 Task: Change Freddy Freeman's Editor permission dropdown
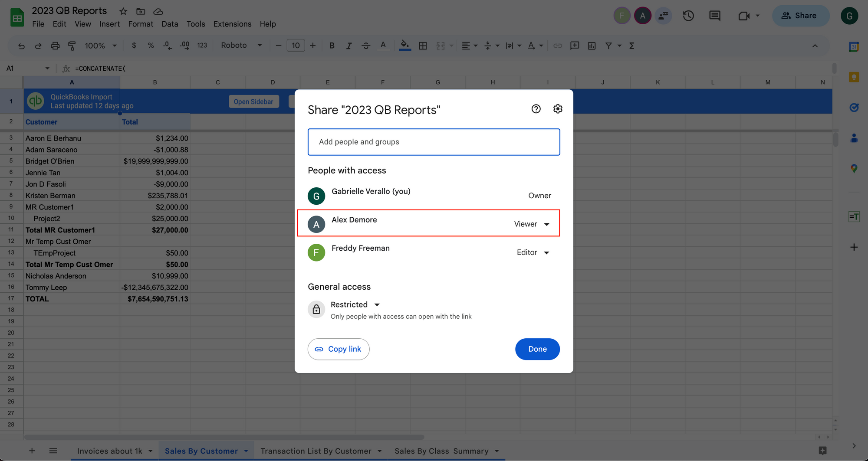[533, 252]
